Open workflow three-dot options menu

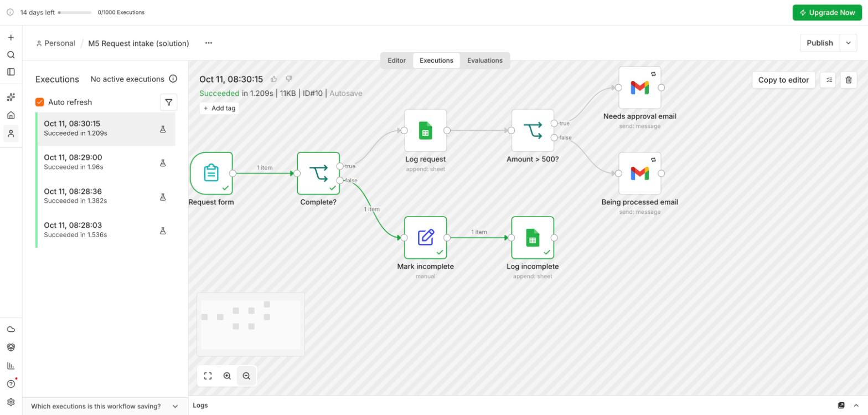(x=208, y=43)
